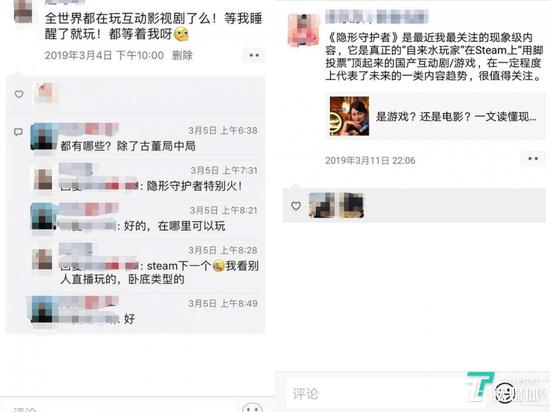
Task: Tap reply comment 隐形守护者特别火！
Action: point(194,186)
